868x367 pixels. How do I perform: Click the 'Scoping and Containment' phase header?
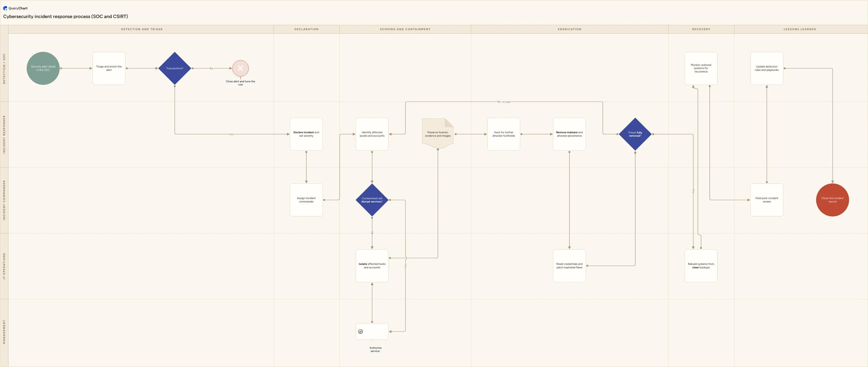point(405,29)
